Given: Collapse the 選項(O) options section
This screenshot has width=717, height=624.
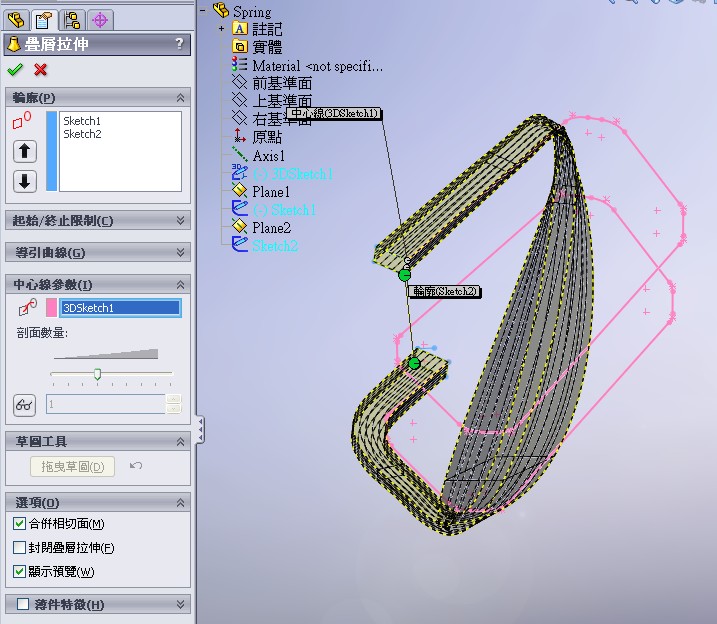Looking at the screenshot, I should [181, 503].
